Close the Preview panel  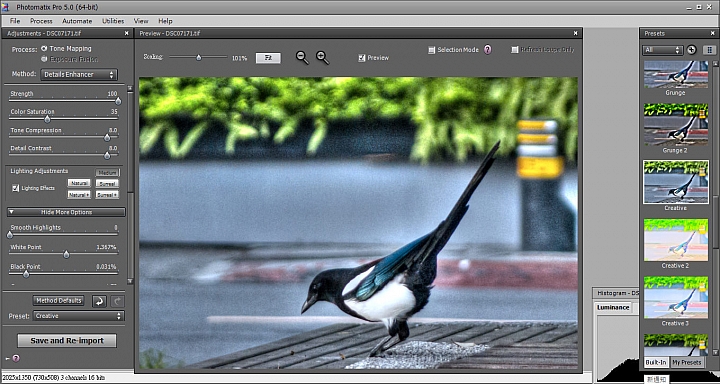575,33
